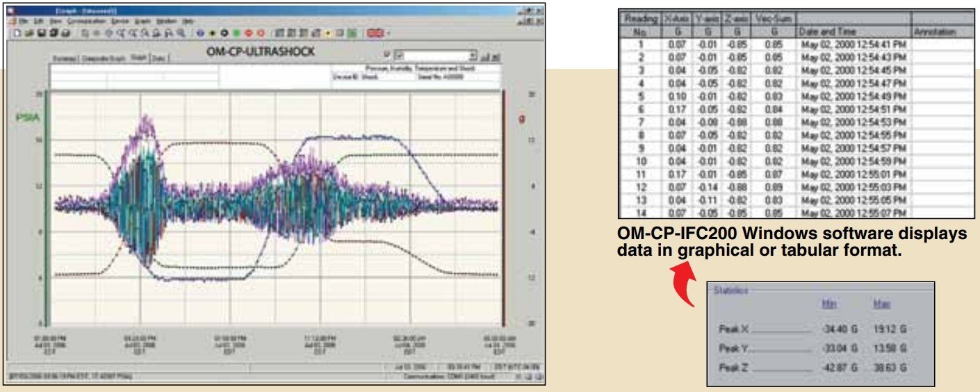Open the File menu

pos(24,22)
